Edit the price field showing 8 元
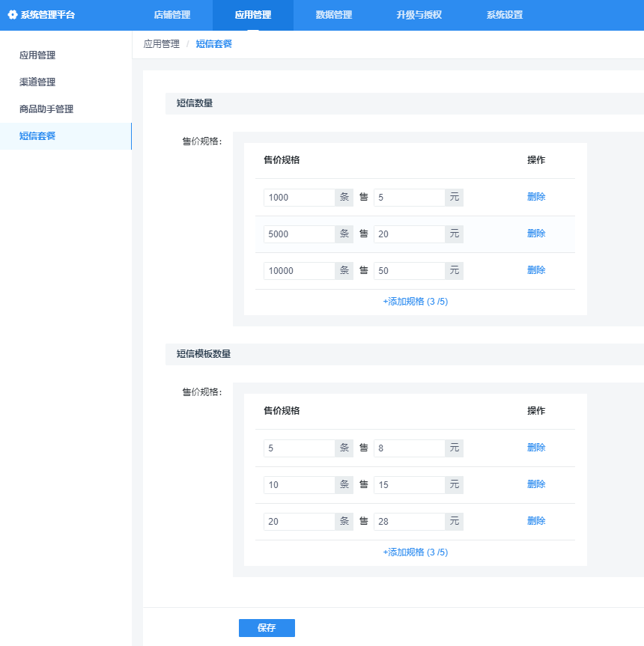Screen dimensions: 644x646 [409, 448]
